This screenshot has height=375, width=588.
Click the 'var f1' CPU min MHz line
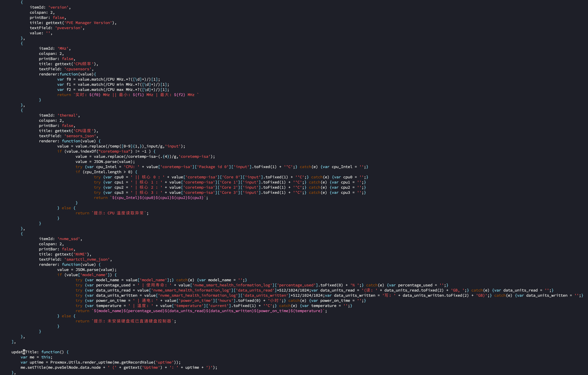coord(113,84)
